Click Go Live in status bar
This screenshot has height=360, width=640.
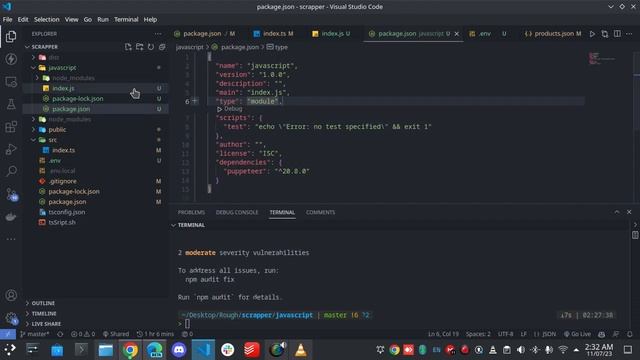click(577, 334)
